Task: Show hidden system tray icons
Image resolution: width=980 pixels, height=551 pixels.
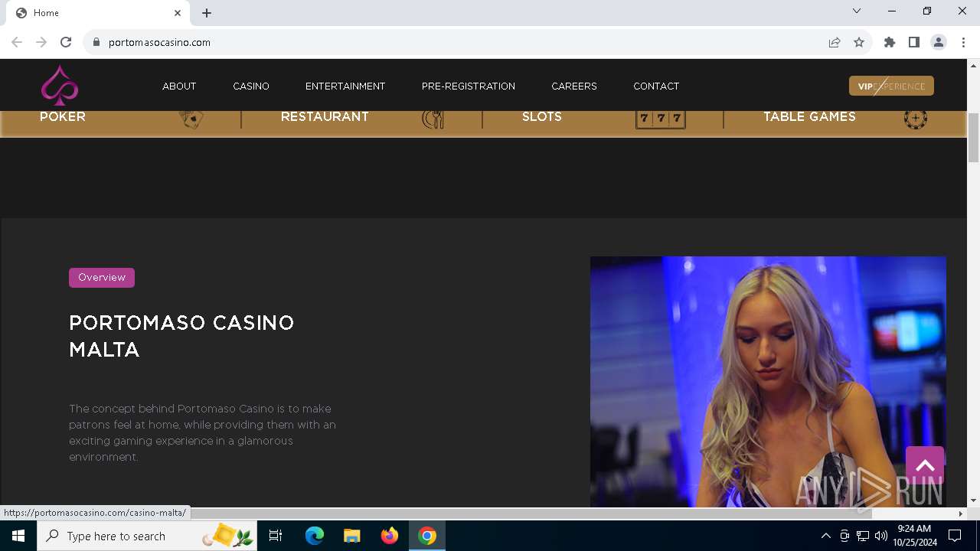Action: pyautogui.click(x=825, y=536)
